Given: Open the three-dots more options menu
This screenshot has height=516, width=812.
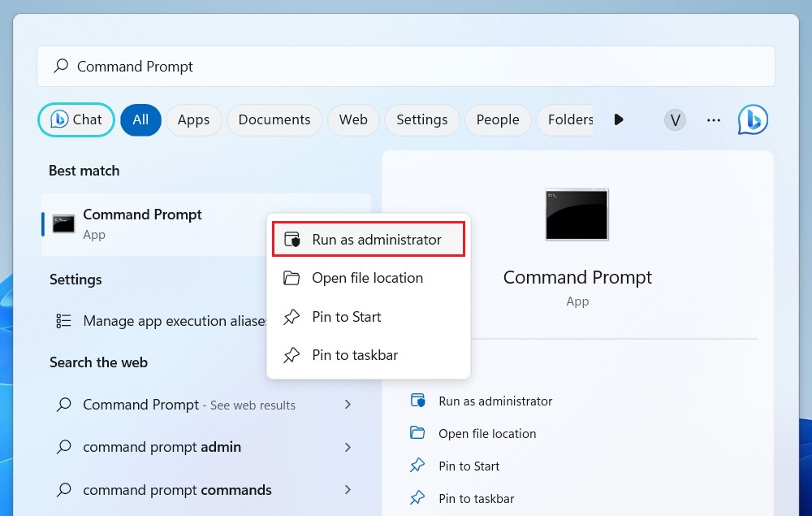Looking at the screenshot, I should pyautogui.click(x=714, y=119).
